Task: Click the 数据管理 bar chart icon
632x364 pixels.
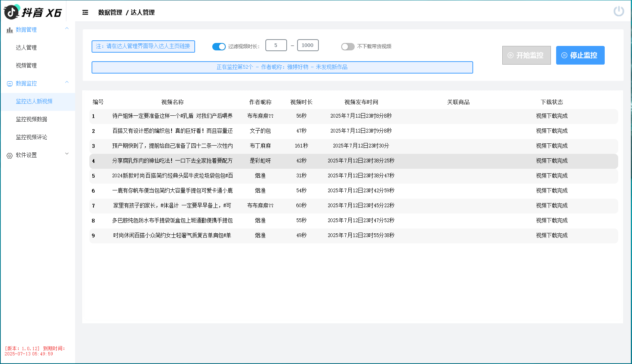Action: (10, 30)
